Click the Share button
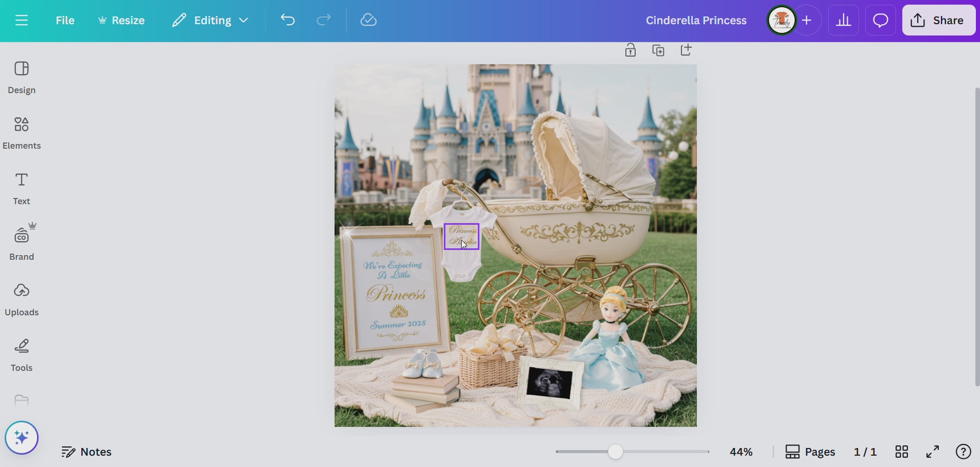Screen dimensions: 980x467 [x=939, y=20]
